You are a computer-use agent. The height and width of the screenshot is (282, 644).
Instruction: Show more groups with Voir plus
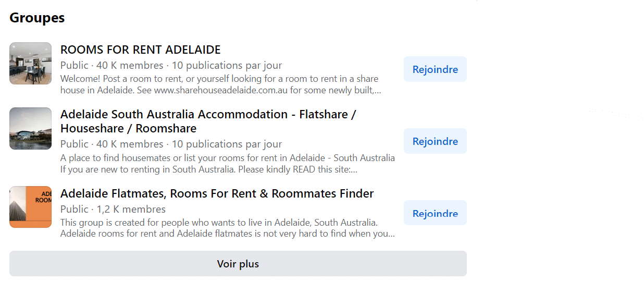238,264
